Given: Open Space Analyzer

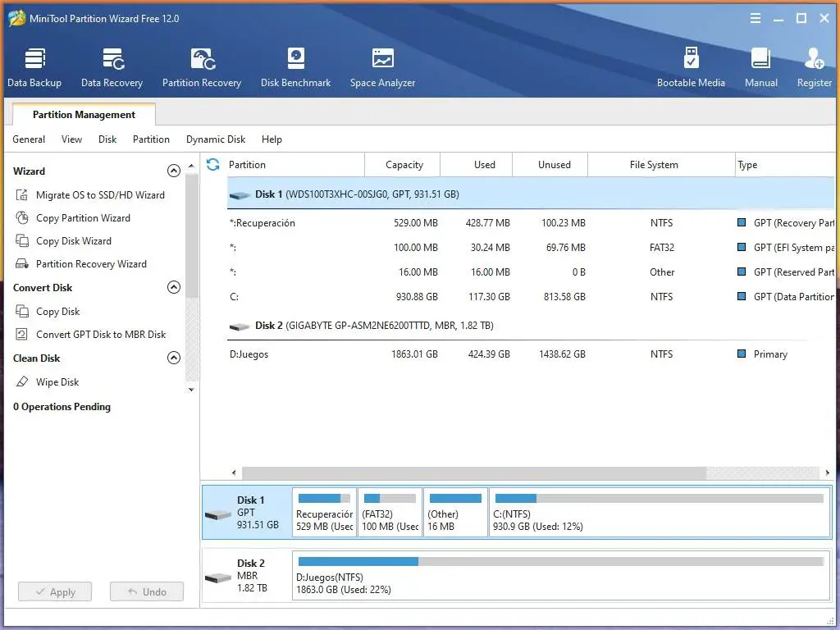Looking at the screenshot, I should (382, 67).
